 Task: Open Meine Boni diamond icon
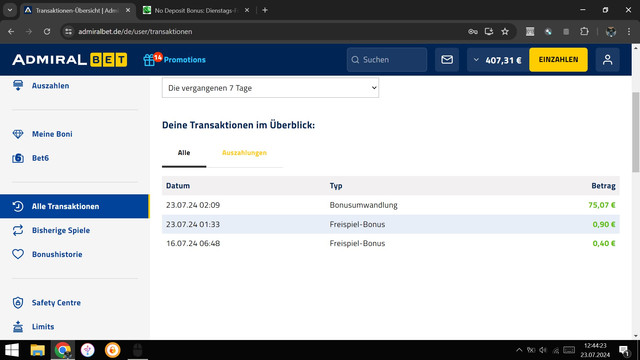[x=18, y=134]
